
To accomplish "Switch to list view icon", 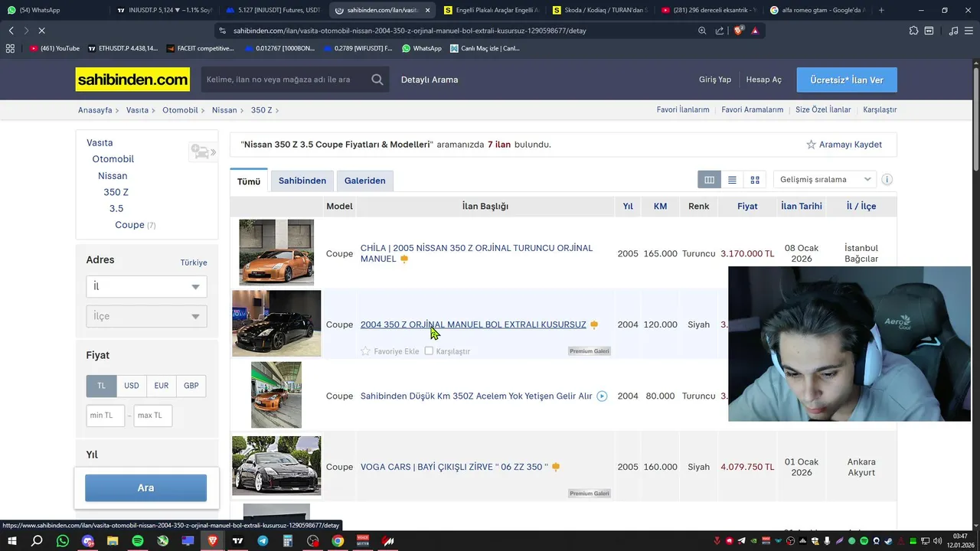I will coord(732,180).
